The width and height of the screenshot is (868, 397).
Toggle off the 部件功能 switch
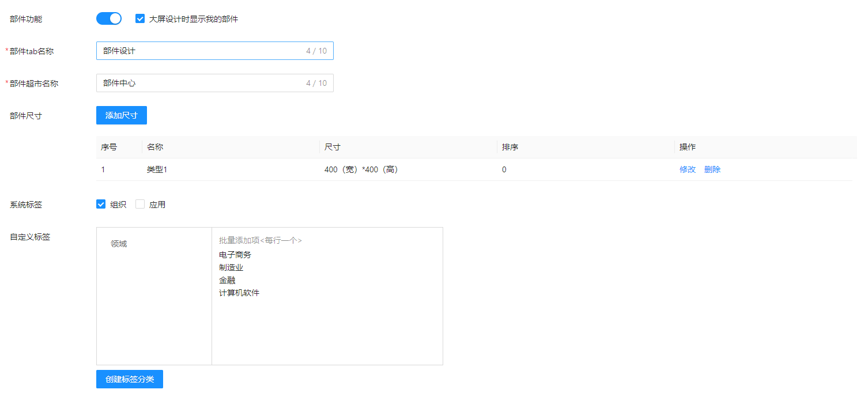(x=109, y=18)
